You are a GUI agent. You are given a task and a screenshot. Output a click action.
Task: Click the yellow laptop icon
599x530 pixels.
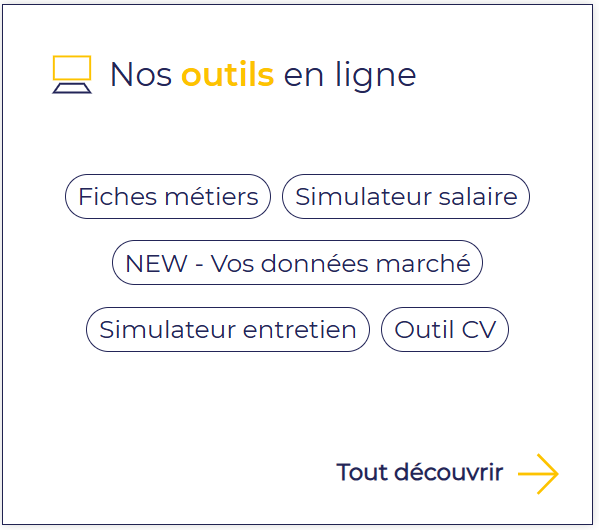tap(72, 75)
